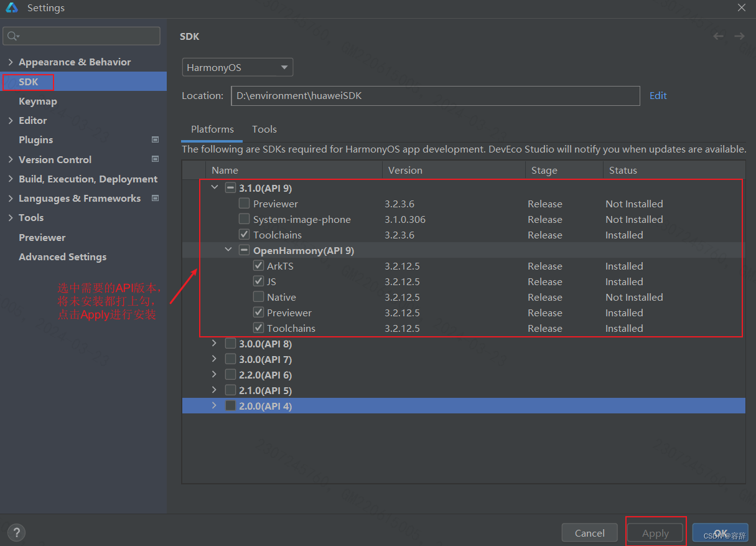
Task: Uncheck the JS checkbox
Action: click(258, 281)
